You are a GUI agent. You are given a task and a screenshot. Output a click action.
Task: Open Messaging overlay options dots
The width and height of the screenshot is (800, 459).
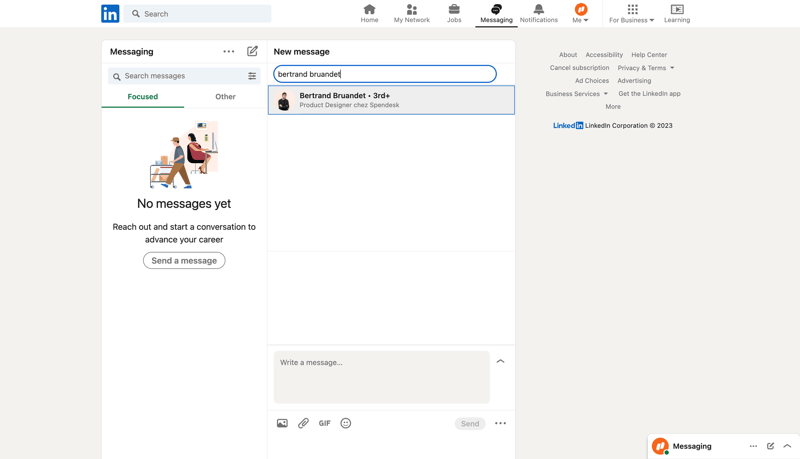(x=753, y=446)
